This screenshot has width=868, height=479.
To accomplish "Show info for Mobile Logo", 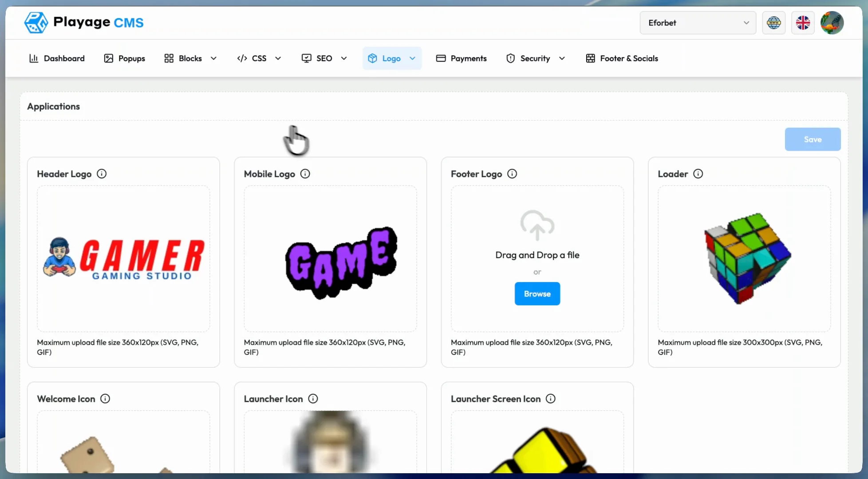I will pyautogui.click(x=305, y=174).
